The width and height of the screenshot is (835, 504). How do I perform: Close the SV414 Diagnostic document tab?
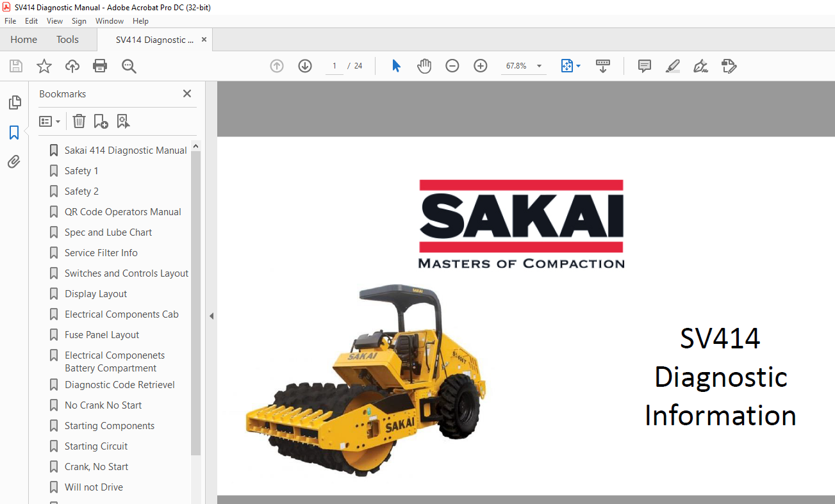204,40
